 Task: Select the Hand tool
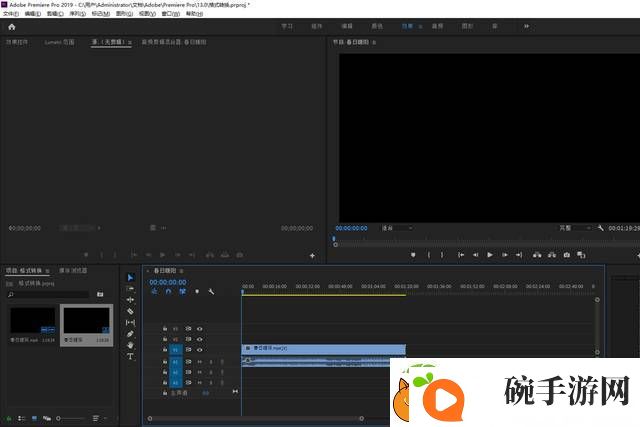130,345
